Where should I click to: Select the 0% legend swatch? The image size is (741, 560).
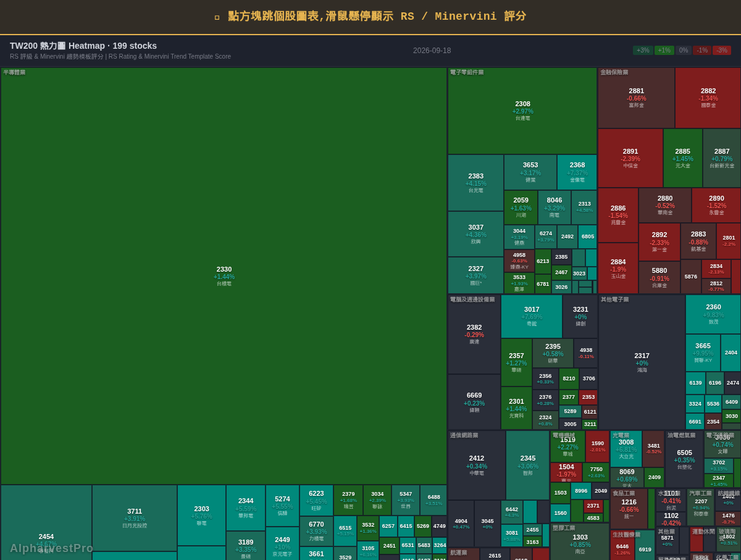click(683, 51)
